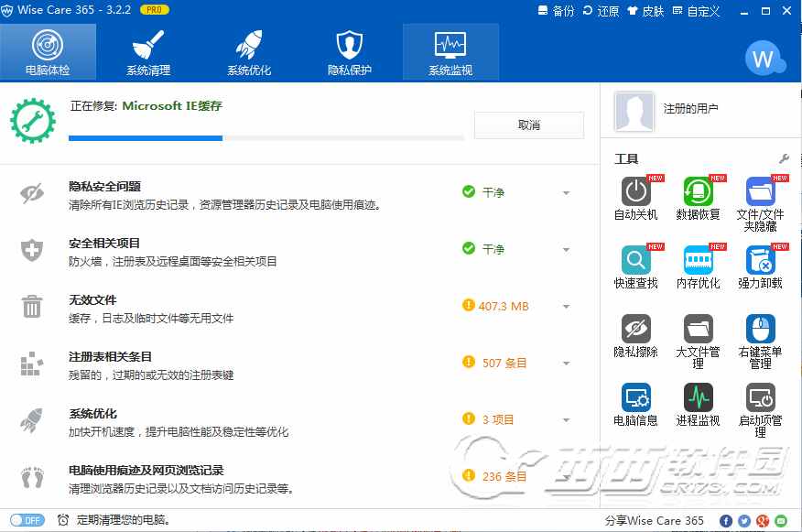Open the 进程监视 process monitor tool
This screenshot has height=532, width=802.
698,398
